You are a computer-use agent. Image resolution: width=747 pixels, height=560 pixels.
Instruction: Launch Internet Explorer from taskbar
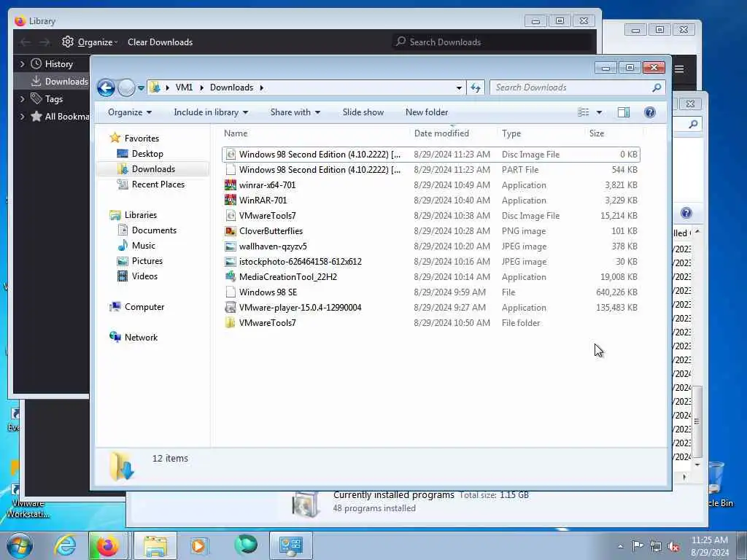click(65, 545)
